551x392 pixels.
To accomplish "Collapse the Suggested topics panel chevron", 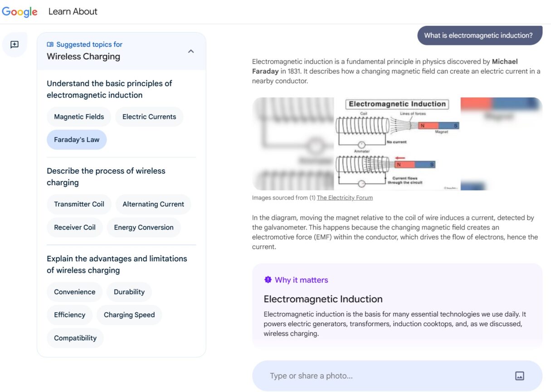I will [191, 51].
